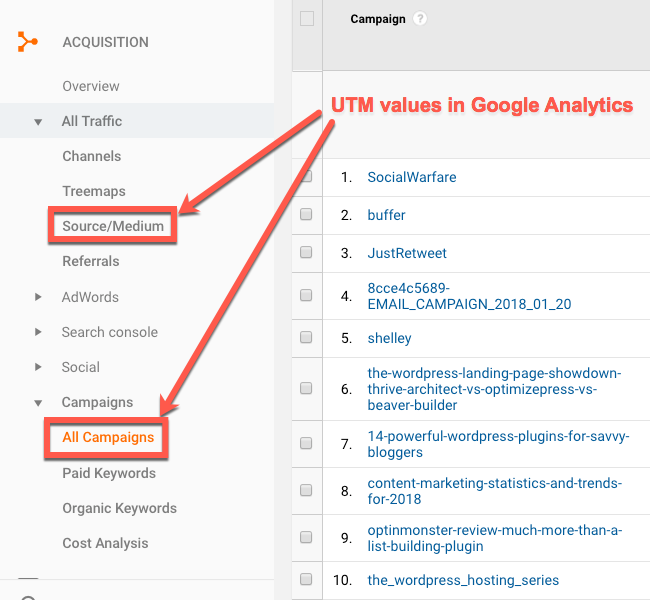Sort by the Campaign column header
The image size is (650, 600).
(378, 19)
